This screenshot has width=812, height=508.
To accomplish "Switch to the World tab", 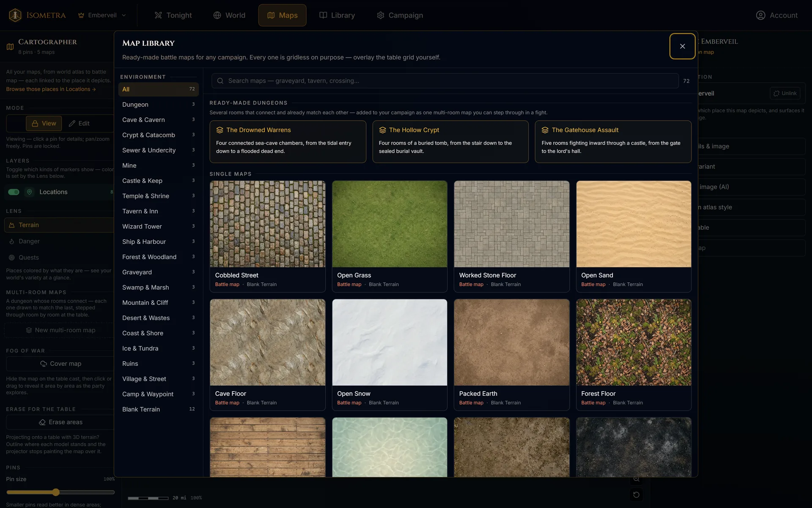I will [229, 15].
